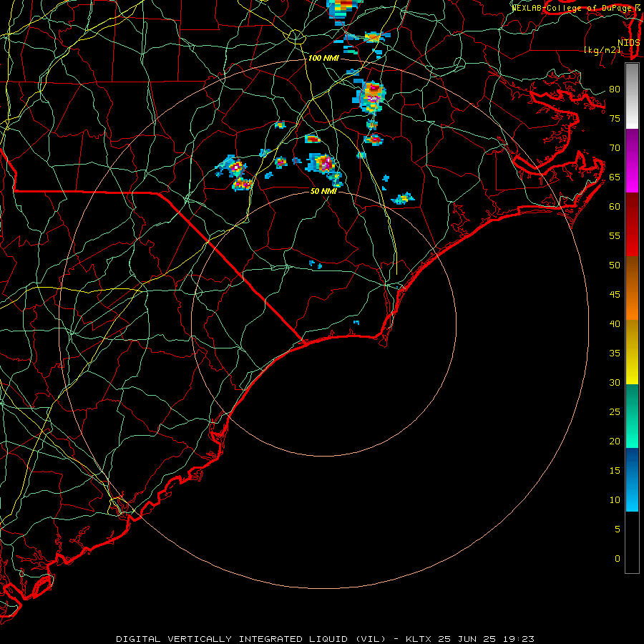The image size is (644, 644).
Task: Click the 50 scale value on the color bar
Action: pos(615,265)
